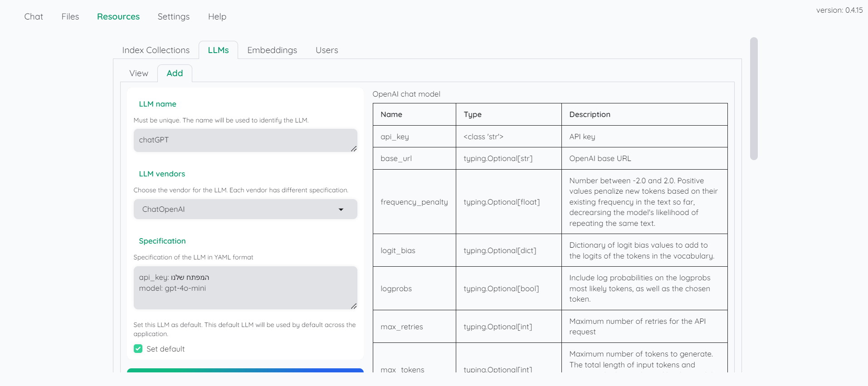868x386 pixels.
Task: Open the Files tab
Action: click(x=70, y=17)
